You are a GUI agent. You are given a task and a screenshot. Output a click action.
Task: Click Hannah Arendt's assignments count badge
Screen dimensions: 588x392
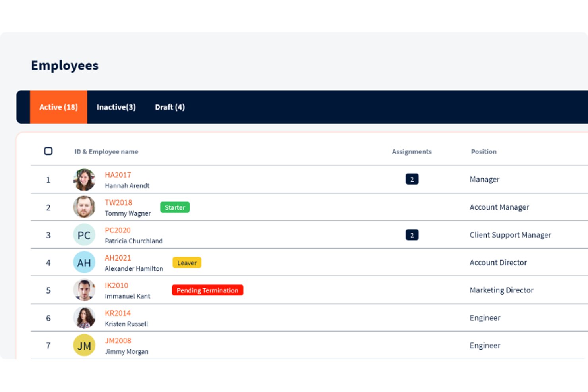click(412, 179)
